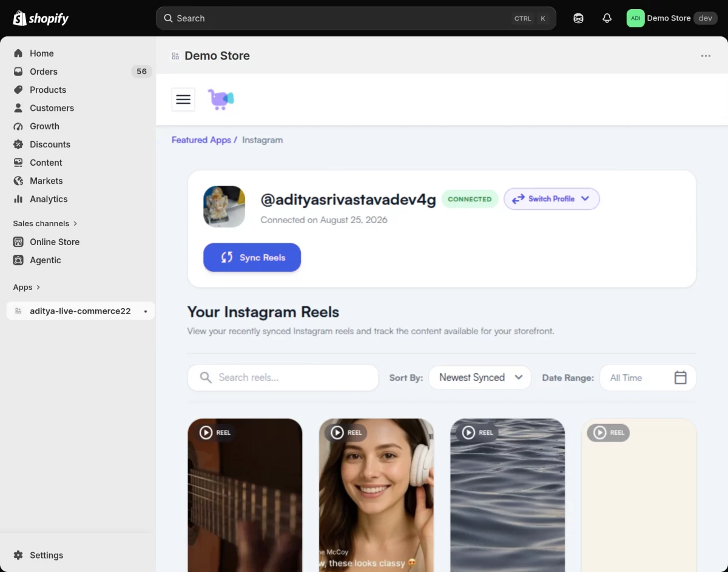
Task: Click the Growth gauge icon
Action: tap(18, 126)
